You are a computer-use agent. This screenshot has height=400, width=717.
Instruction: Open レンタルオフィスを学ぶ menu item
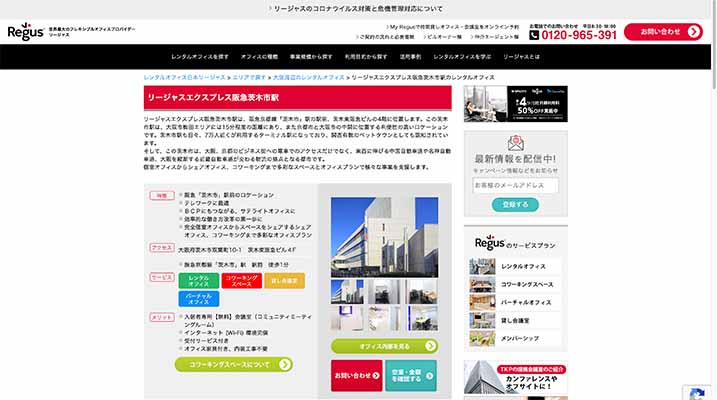[x=462, y=57]
